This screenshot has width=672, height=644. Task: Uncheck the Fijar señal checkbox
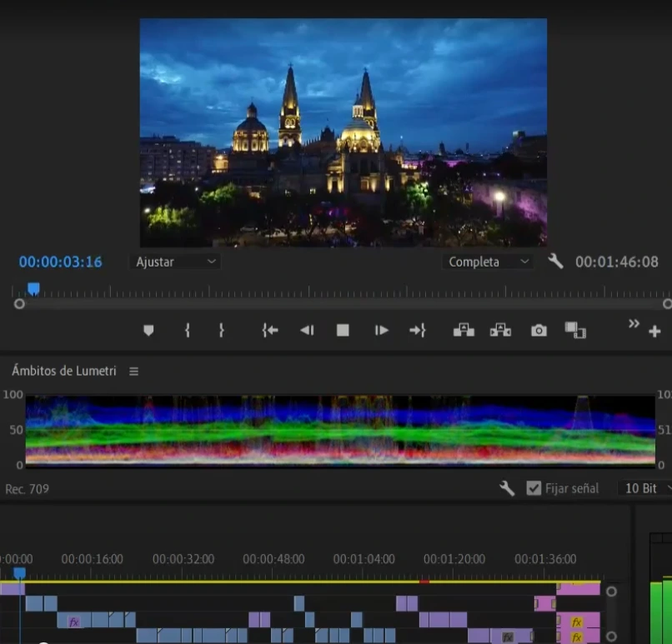(x=534, y=488)
